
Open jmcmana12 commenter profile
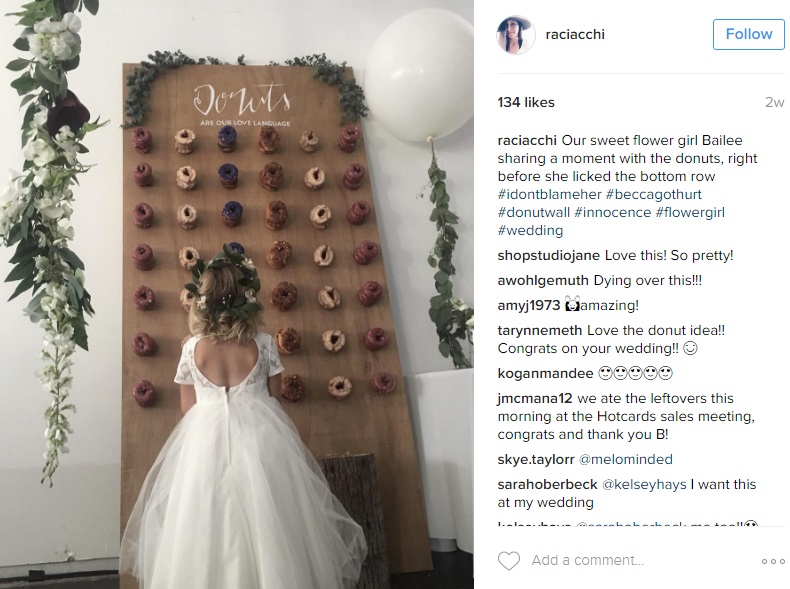[x=535, y=399]
